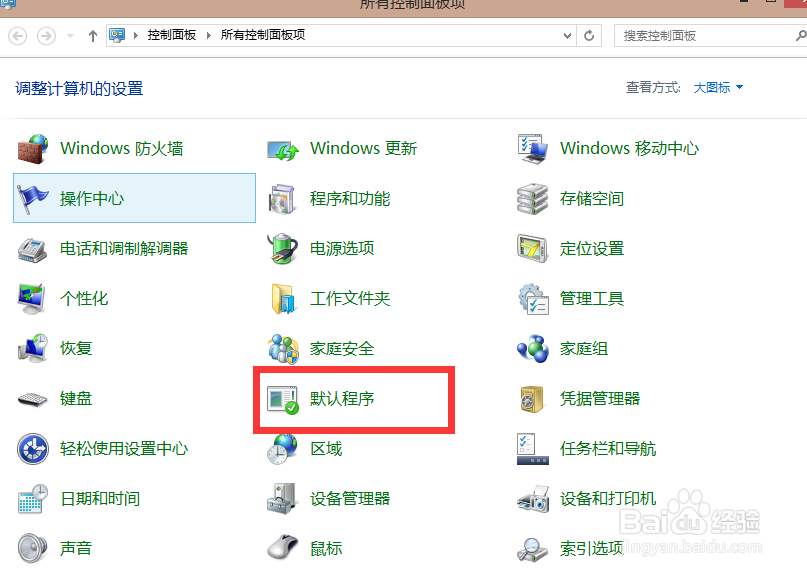Viewport: 807px width, 575px height.
Task: Open 凭据管理器 credential vault icon
Action: [x=532, y=398]
